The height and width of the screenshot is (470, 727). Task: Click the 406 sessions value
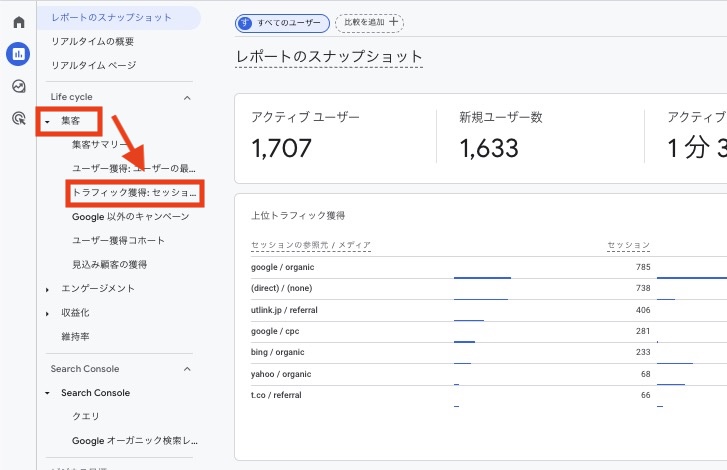pyautogui.click(x=643, y=310)
